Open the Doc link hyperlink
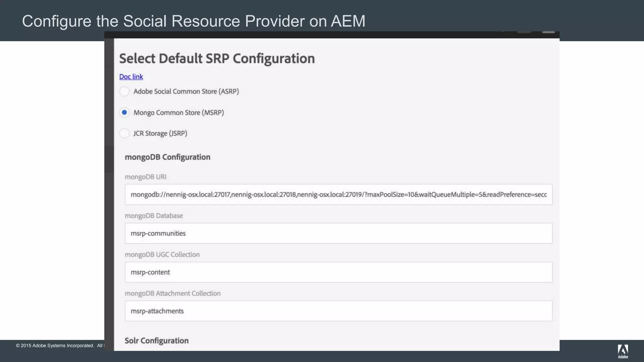Screen dimensions: 644x362 click(x=131, y=77)
